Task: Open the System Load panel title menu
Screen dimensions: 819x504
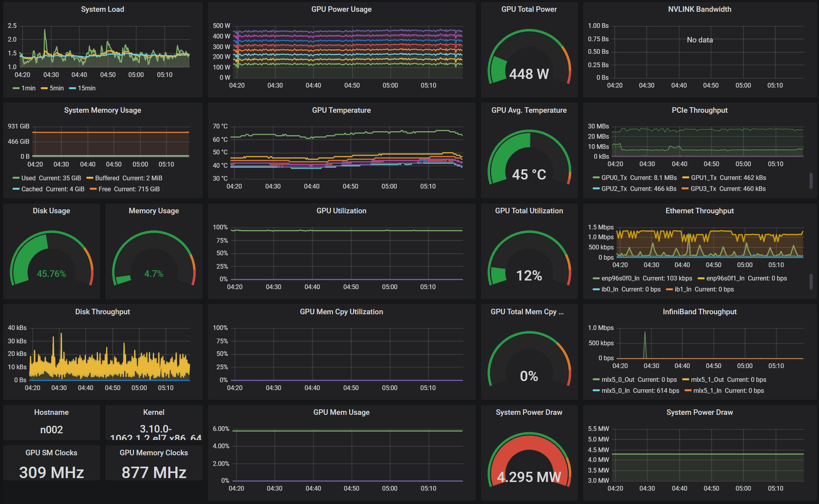Action: 102,9
